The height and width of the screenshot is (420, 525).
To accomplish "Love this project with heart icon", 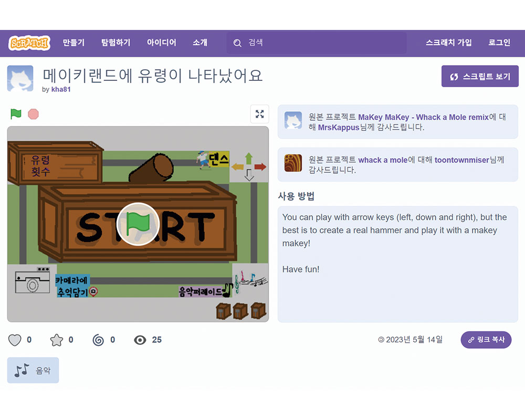I will (x=15, y=340).
